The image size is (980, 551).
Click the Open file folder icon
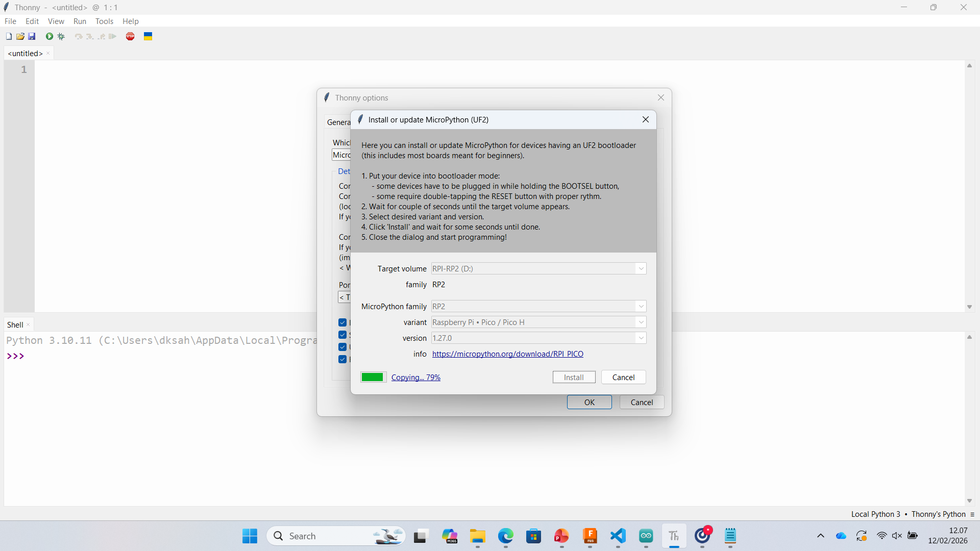pos(20,36)
